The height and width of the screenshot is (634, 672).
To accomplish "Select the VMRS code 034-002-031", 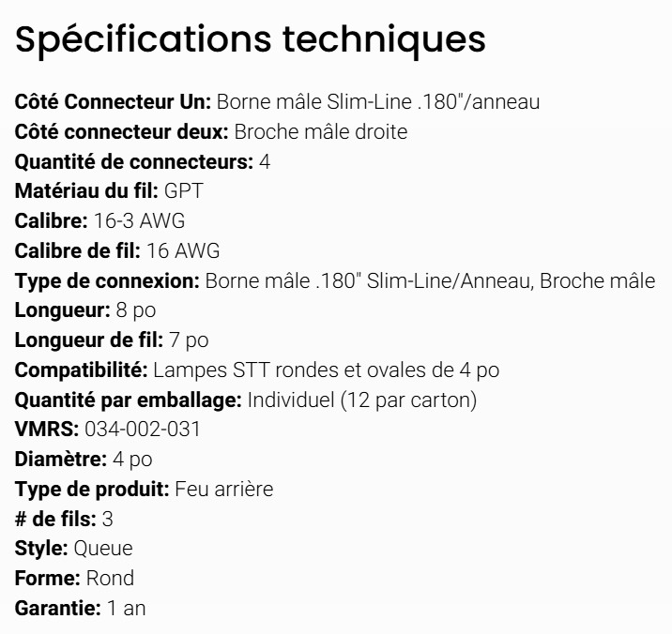I will point(142,430).
